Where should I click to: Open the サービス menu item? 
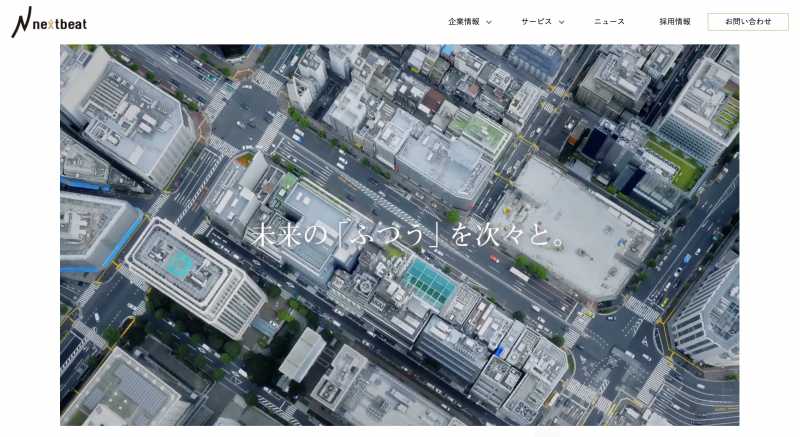coord(536,22)
